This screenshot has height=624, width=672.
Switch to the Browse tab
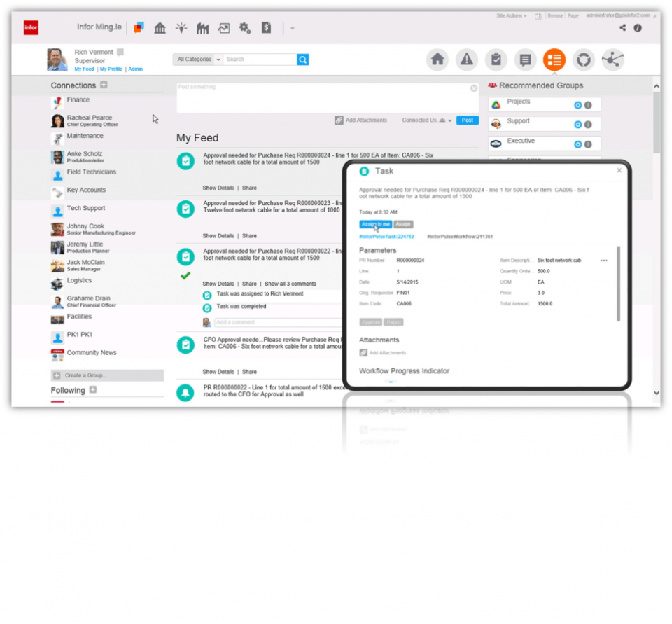click(556, 15)
